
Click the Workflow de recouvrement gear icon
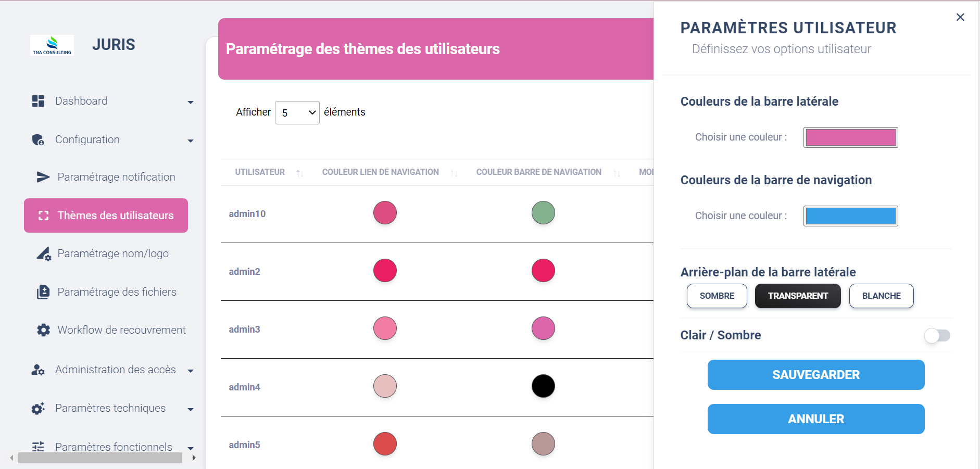tap(44, 330)
